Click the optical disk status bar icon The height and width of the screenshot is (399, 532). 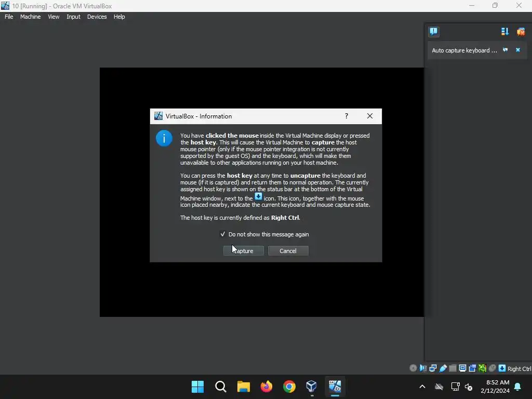coord(413,368)
